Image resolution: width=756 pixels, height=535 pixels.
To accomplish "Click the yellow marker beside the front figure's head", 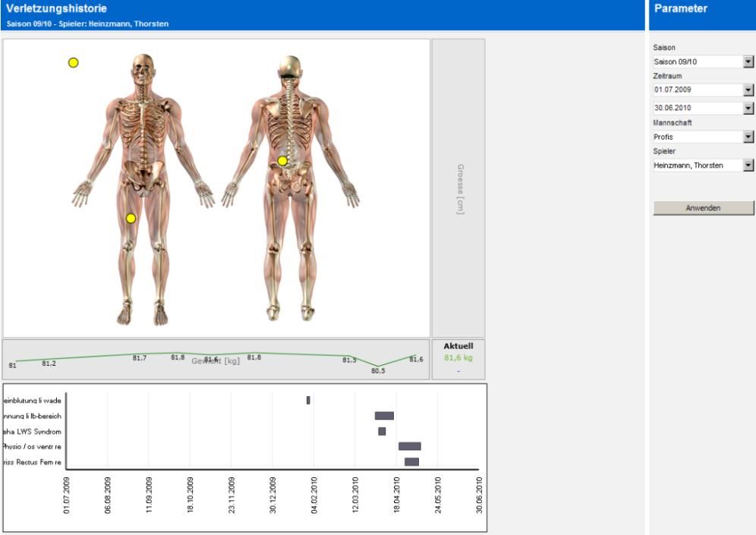I will [x=74, y=63].
